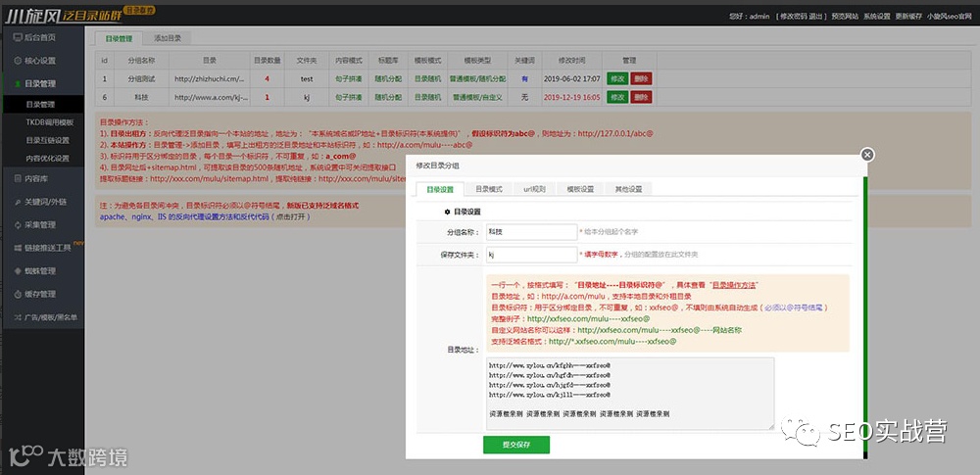Open the apache、nginx、IIS 反向代理设置方法 link
980x475 pixels.
[x=185, y=216]
